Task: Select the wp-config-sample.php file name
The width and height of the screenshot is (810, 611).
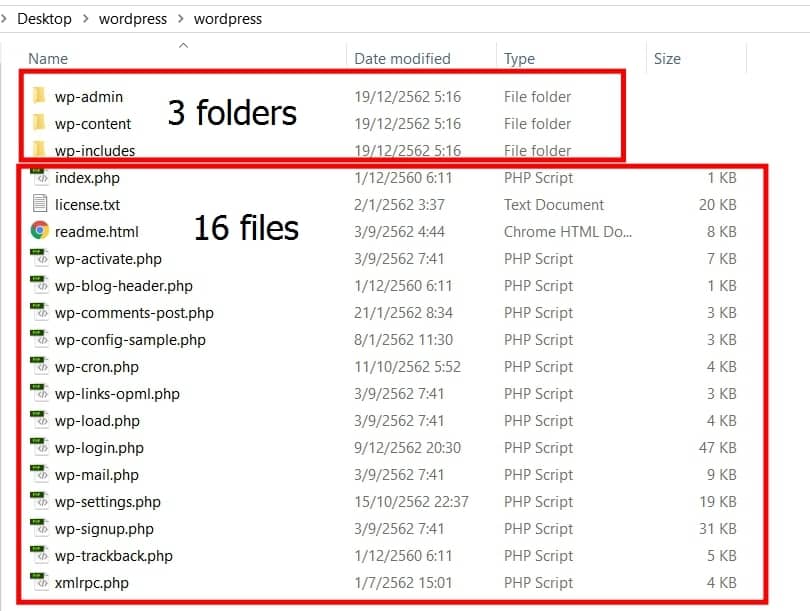Action: [x=130, y=340]
